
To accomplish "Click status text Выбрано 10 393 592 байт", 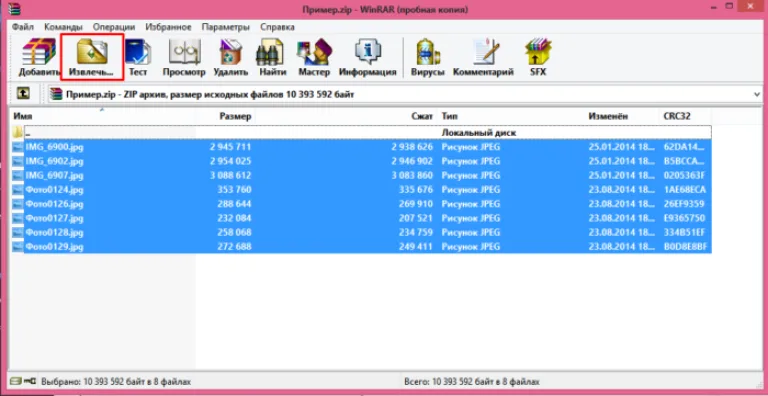I will [x=116, y=381].
